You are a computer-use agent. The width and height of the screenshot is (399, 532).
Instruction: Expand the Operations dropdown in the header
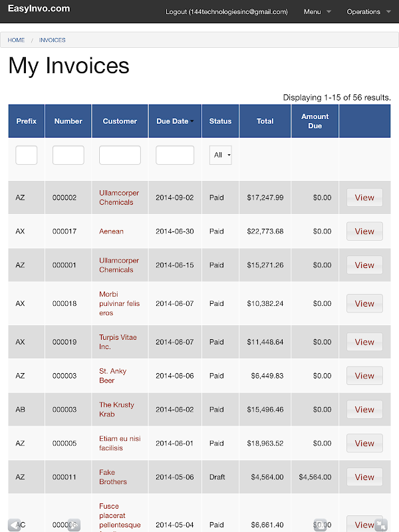(x=368, y=12)
